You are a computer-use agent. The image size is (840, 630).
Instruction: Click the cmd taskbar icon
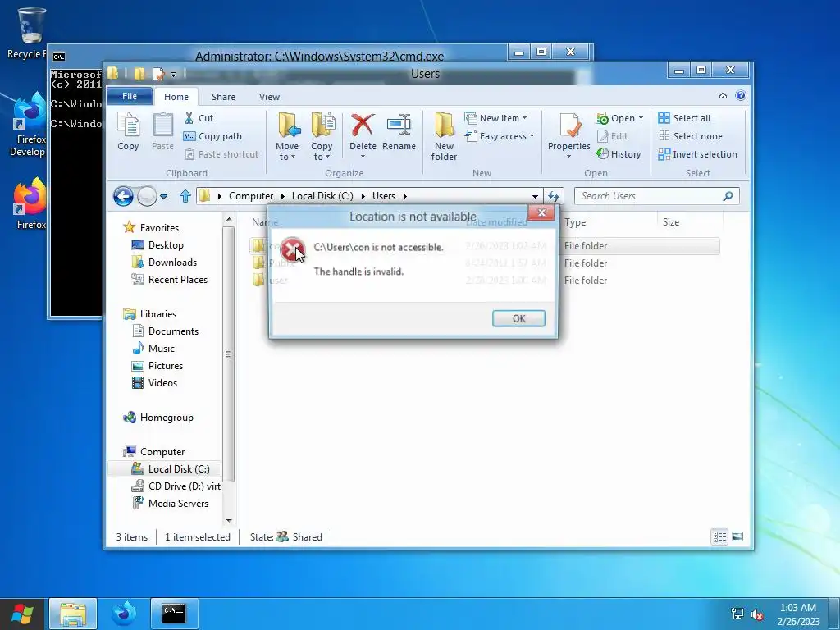tap(174, 614)
